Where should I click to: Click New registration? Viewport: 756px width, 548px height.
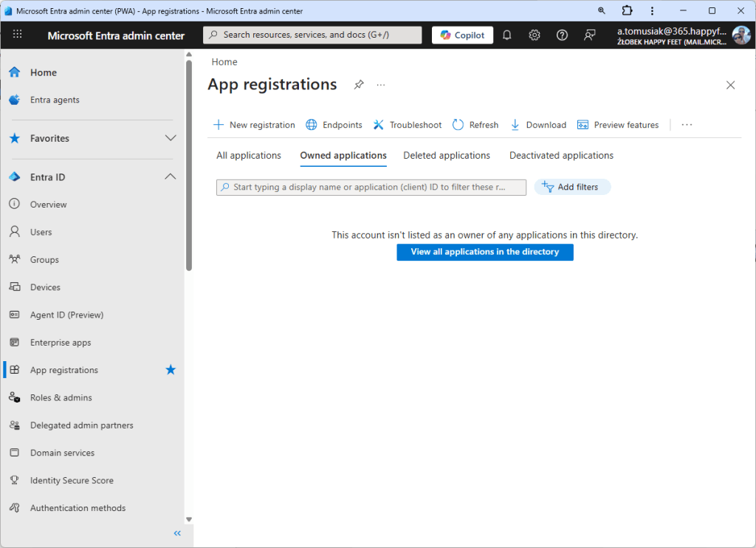point(254,125)
